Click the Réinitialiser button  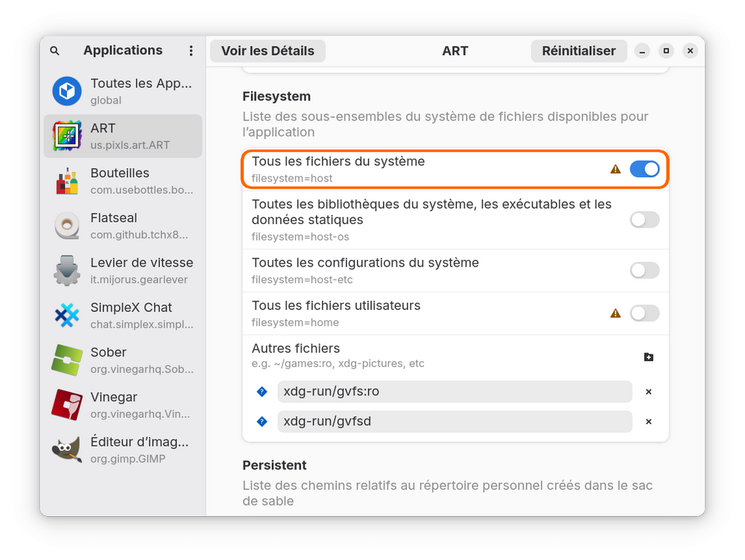point(579,51)
